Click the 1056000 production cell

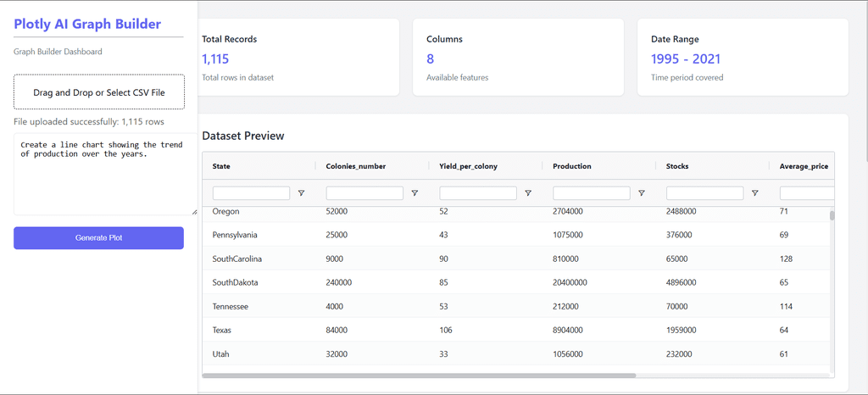568,354
